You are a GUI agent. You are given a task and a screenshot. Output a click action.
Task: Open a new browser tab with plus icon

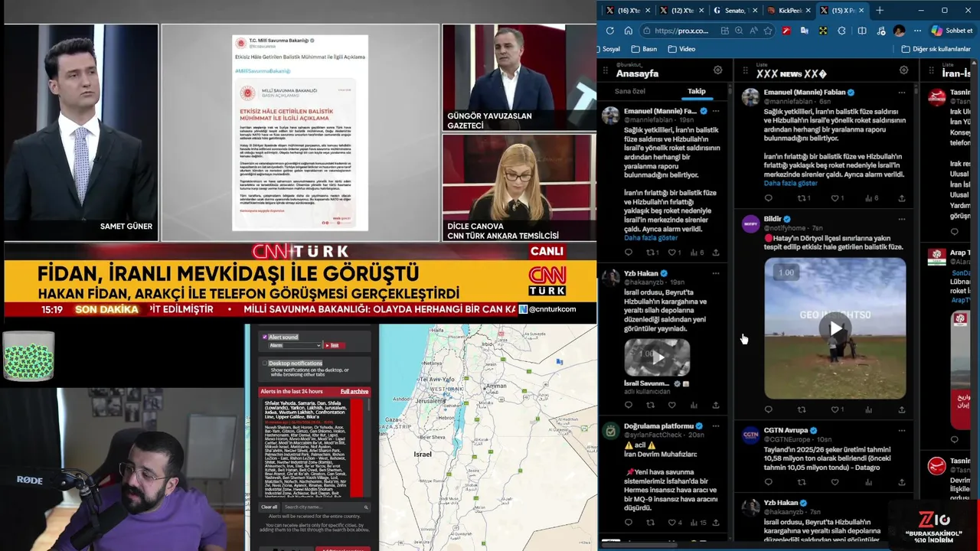pyautogui.click(x=880, y=10)
